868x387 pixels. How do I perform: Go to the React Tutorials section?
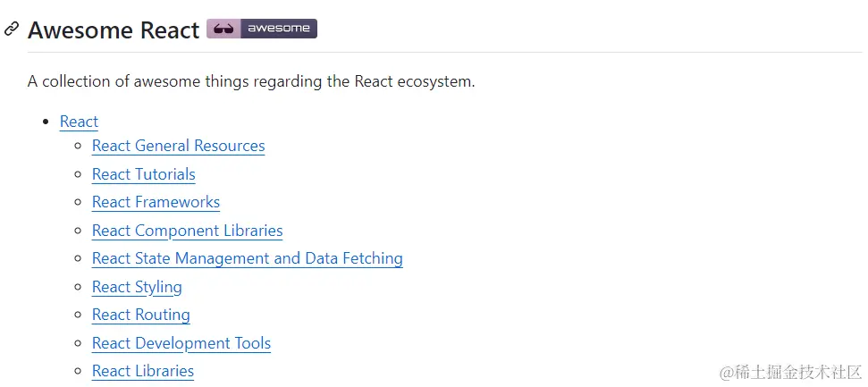(x=143, y=174)
